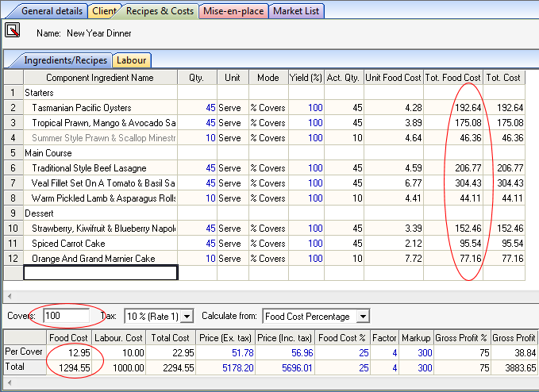Select the Ingredients/Recipes sub-tab

click(x=65, y=60)
